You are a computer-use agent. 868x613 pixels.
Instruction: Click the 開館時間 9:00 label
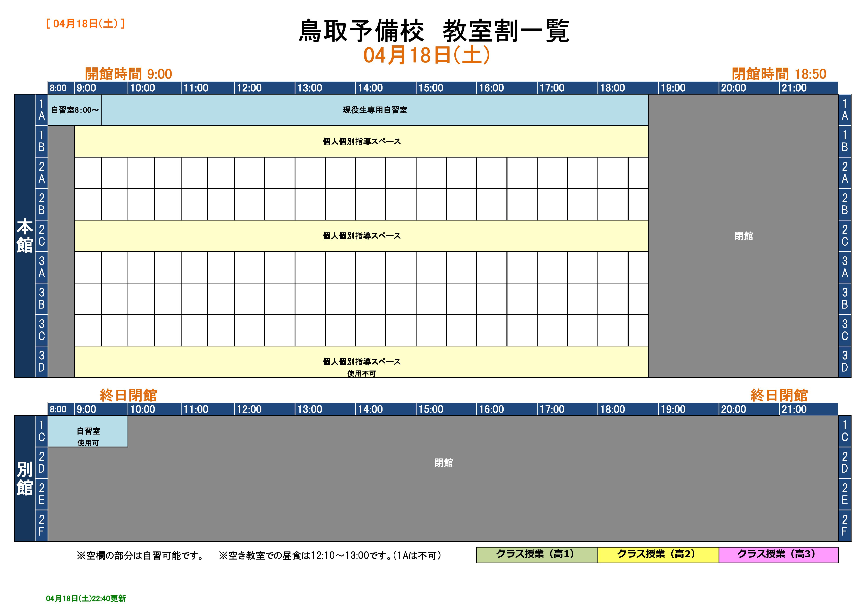point(128,74)
